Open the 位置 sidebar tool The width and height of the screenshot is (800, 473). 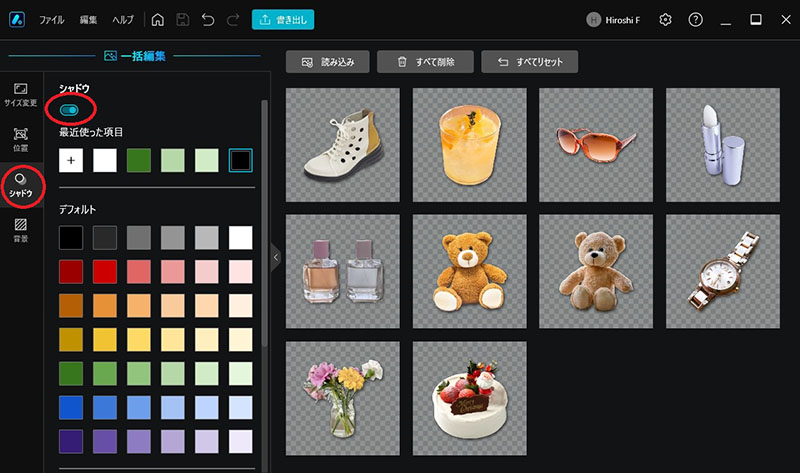click(x=20, y=140)
